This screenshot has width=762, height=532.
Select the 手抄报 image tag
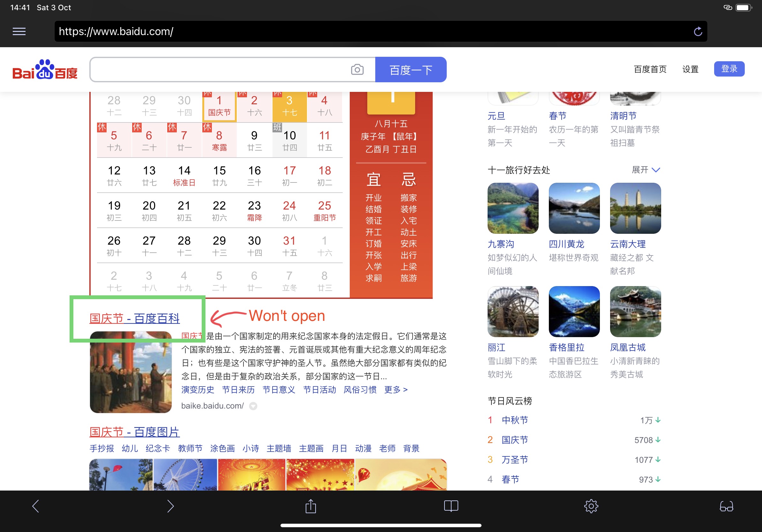pyautogui.click(x=102, y=448)
